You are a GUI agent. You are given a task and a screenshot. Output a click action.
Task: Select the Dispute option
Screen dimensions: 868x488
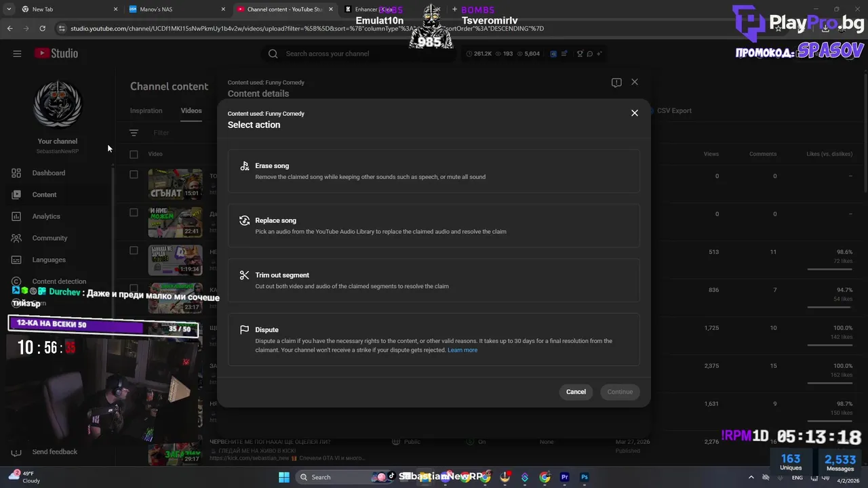click(433, 340)
